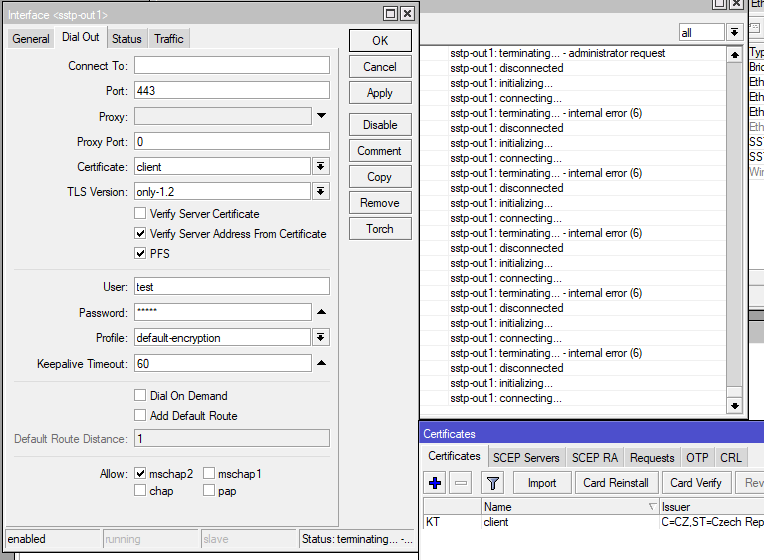Click the 'Status: terminating...' status bar entry

pyautogui.click(x=357, y=539)
